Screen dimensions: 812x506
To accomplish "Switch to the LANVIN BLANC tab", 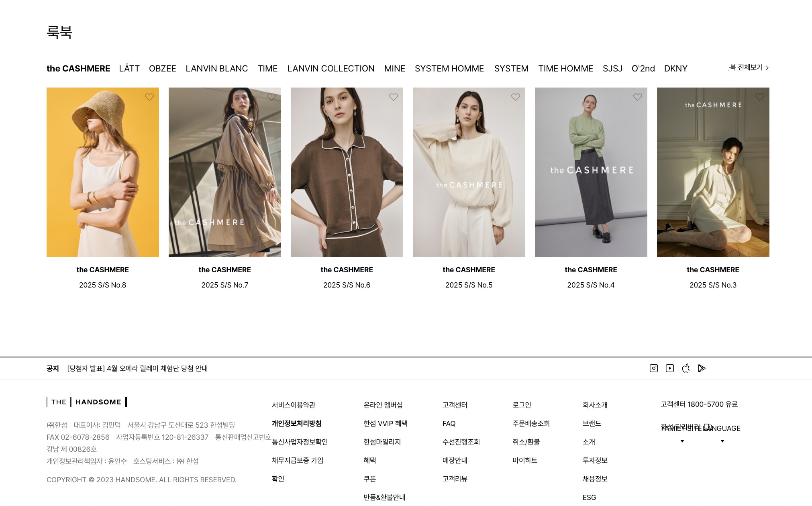I will click(216, 69).
